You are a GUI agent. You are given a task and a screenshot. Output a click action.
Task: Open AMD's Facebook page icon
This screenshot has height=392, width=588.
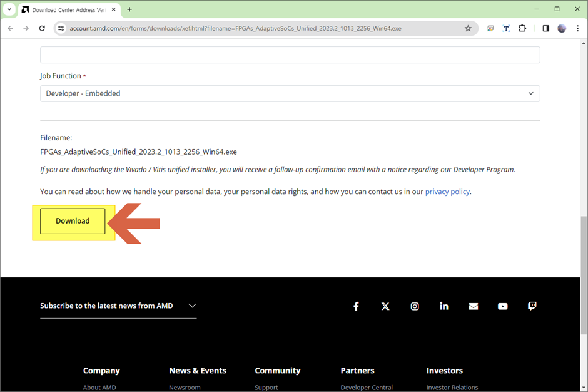357,306
